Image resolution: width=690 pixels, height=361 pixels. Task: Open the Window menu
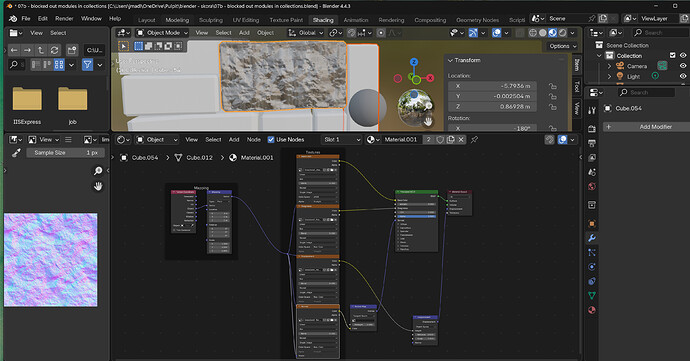(x=91, y=19)
